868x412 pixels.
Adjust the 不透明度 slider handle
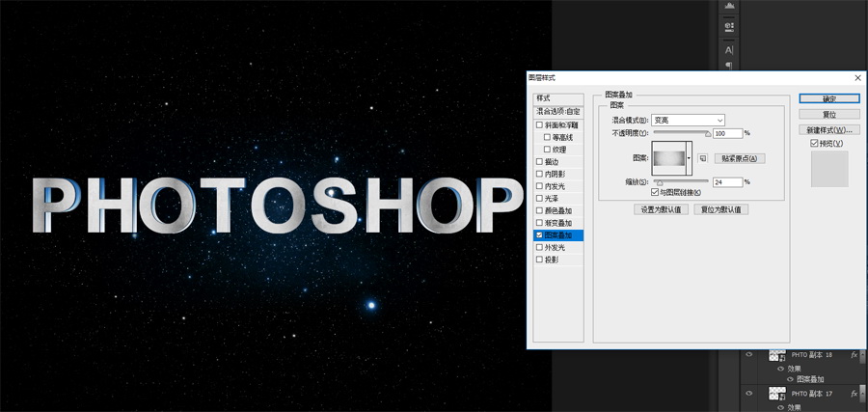tap(708, 133)
